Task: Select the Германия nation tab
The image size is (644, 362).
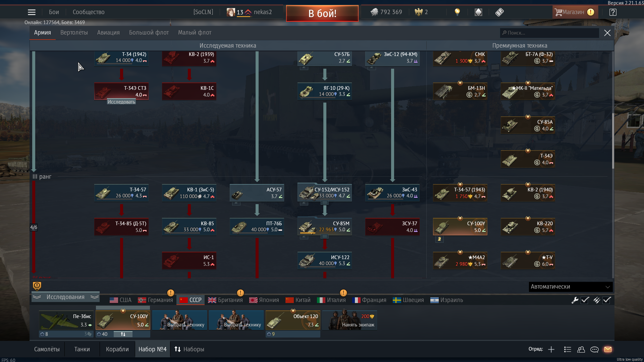Action: coord(155,300)
